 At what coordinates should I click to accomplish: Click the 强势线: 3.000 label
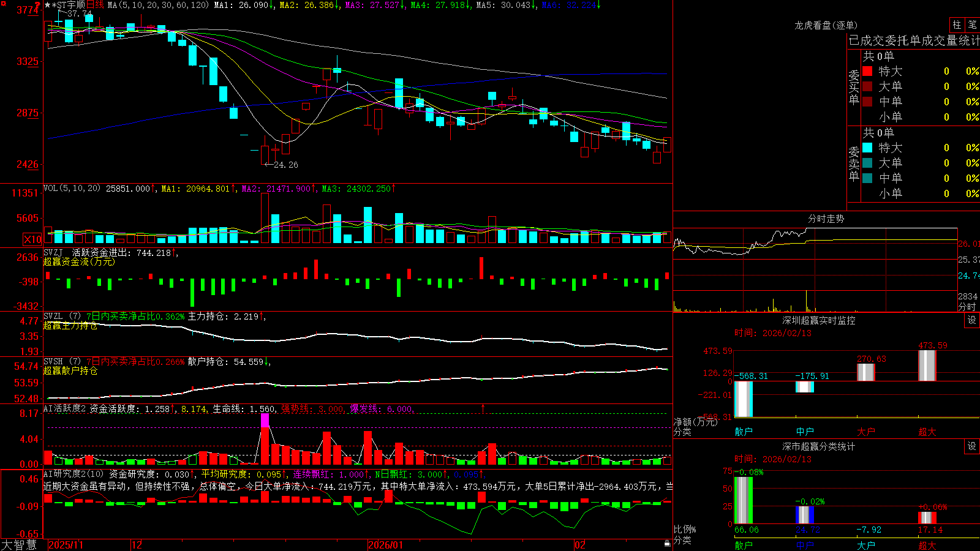click(x=312, y=408)
